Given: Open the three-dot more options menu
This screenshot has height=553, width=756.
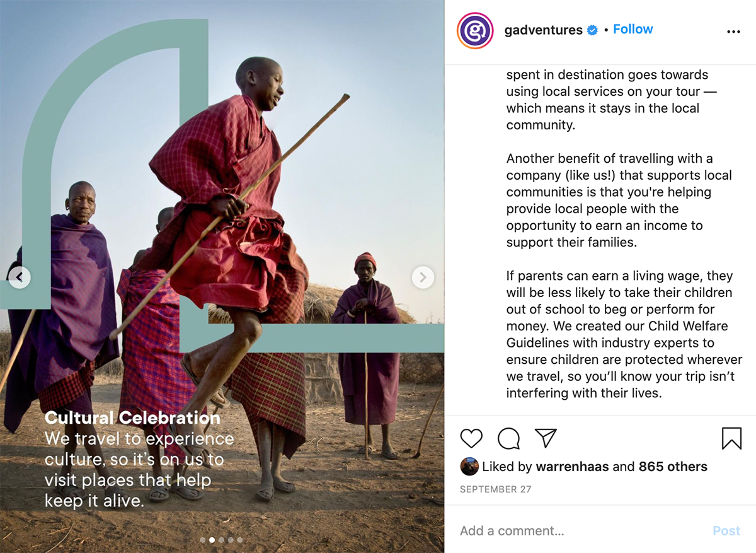Looking at the screenshot, I should (x=733, y=32).
